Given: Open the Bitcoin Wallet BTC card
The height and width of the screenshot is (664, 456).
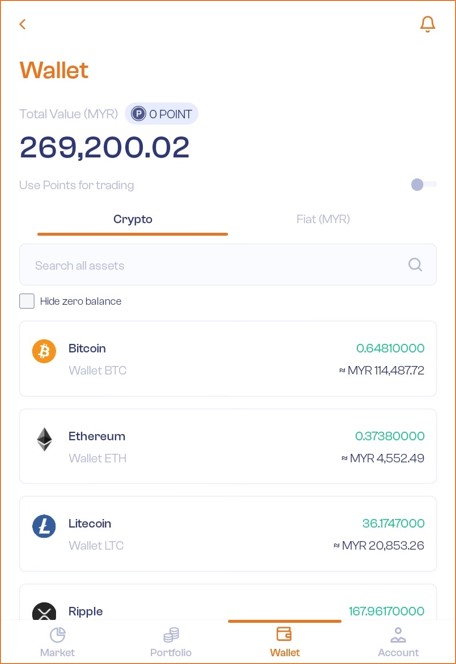Looking at the screenshot, I should [x=228, y=359].
